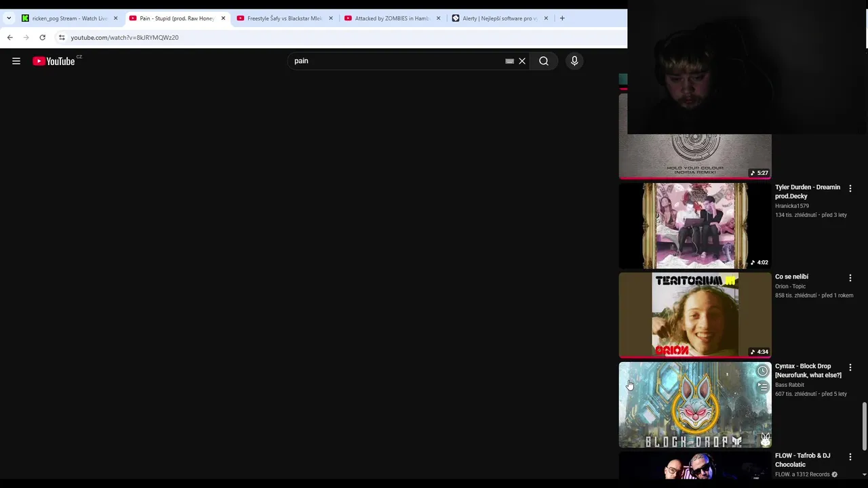Play the Hold Your Colour remix thumbnail

695,157
